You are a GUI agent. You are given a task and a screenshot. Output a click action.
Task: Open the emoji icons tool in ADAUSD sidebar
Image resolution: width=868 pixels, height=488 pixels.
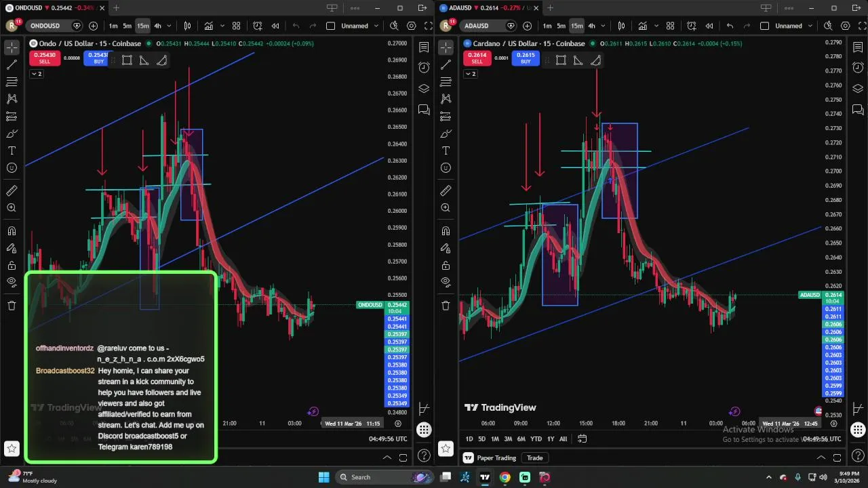point(446,167)
